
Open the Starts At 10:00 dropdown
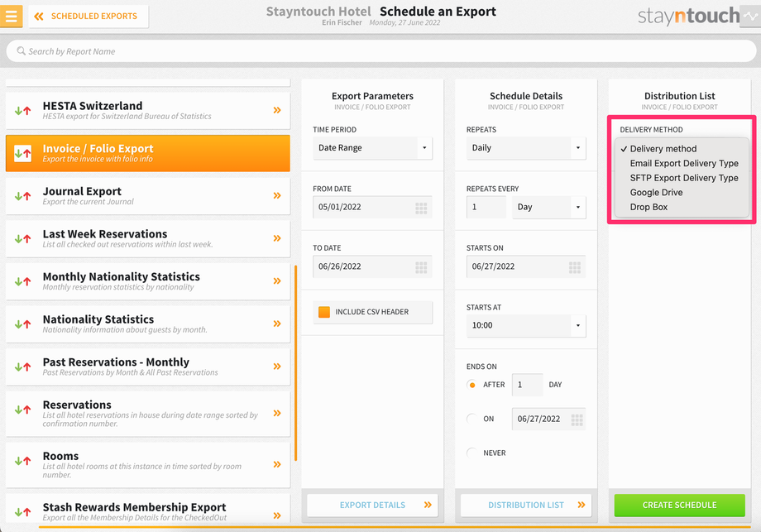526,326
